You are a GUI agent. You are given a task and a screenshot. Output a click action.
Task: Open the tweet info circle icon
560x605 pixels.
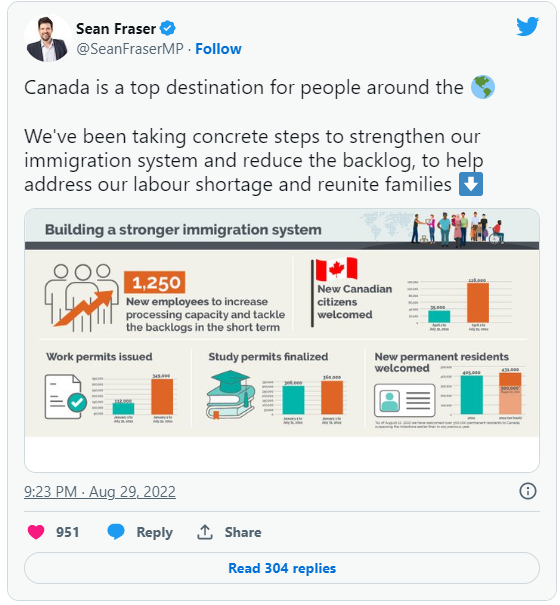coord(527,491)
